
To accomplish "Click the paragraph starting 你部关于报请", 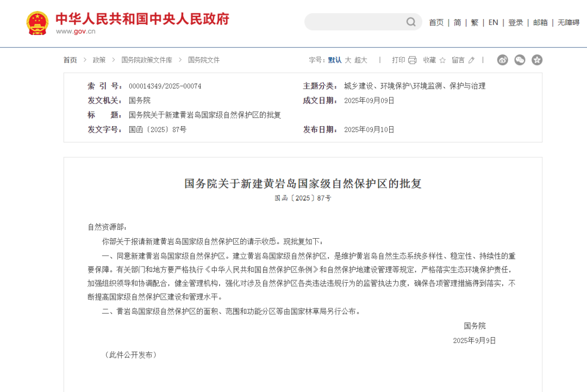I will tap(213, 241).
